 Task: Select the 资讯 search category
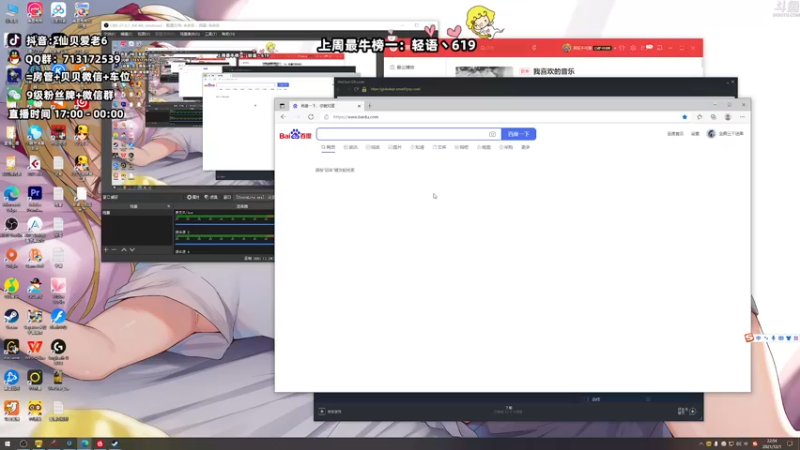tap(351, 147)
